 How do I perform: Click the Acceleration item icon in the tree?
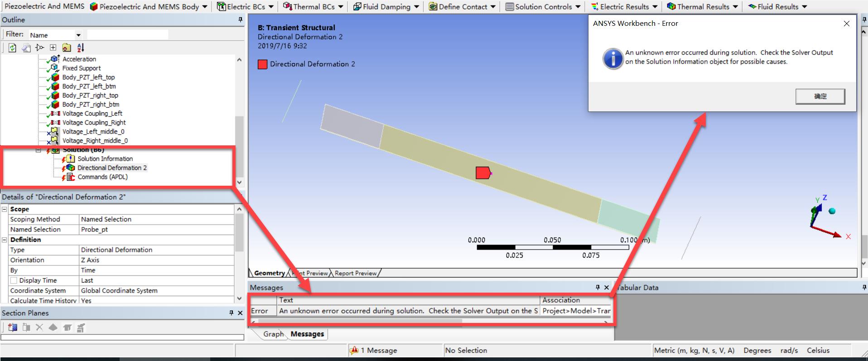click(x=55, y=59)
